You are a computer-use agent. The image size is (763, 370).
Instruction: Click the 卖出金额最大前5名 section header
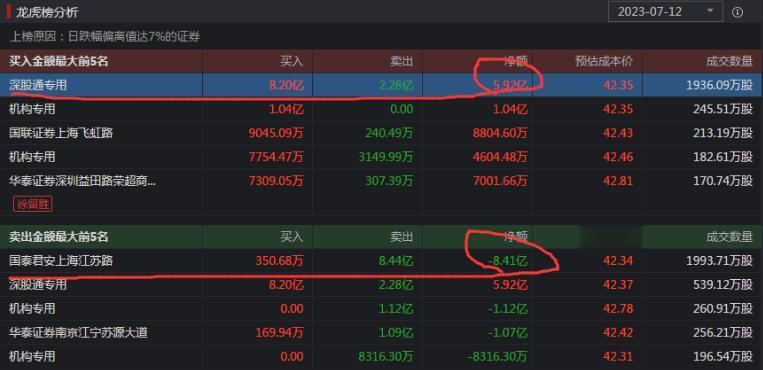coord(58,237)
